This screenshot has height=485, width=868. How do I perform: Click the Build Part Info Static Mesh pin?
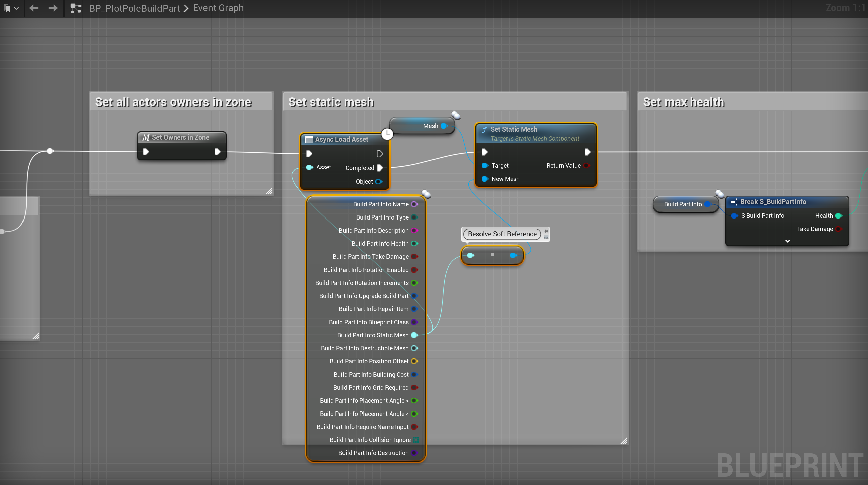point(414,335)
